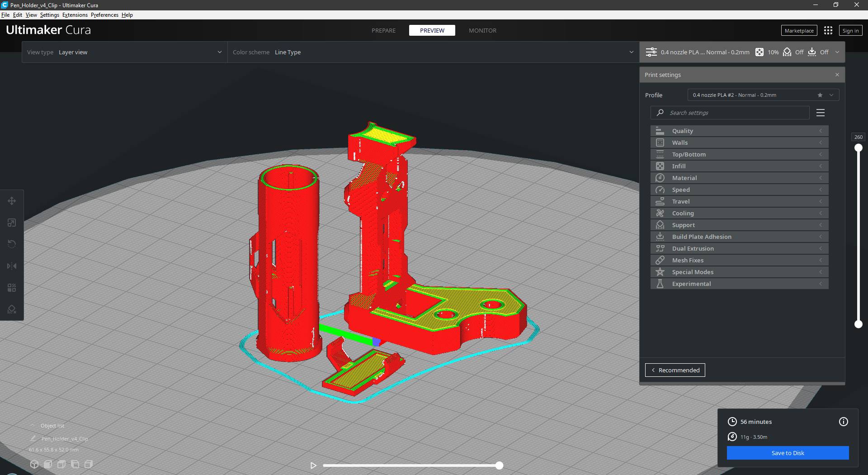Expand the Dual Extrusion category
Image resolution: width=868 pixels, height=475 pixels.
click(740, 248)
